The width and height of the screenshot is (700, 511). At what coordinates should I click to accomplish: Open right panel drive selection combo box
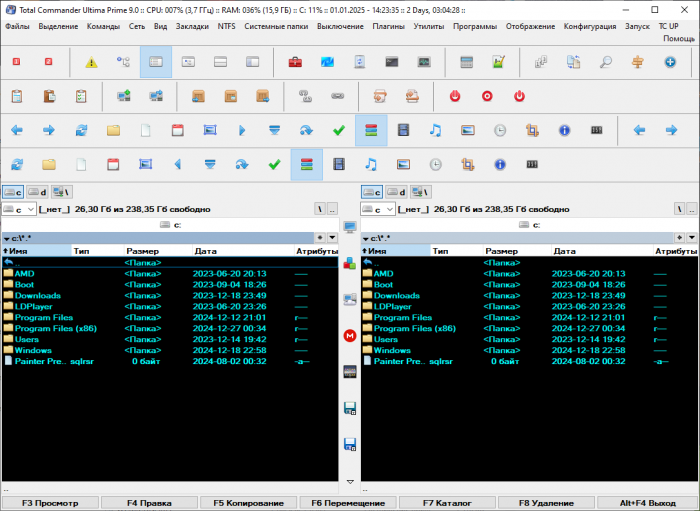click(x=378, y=209)
